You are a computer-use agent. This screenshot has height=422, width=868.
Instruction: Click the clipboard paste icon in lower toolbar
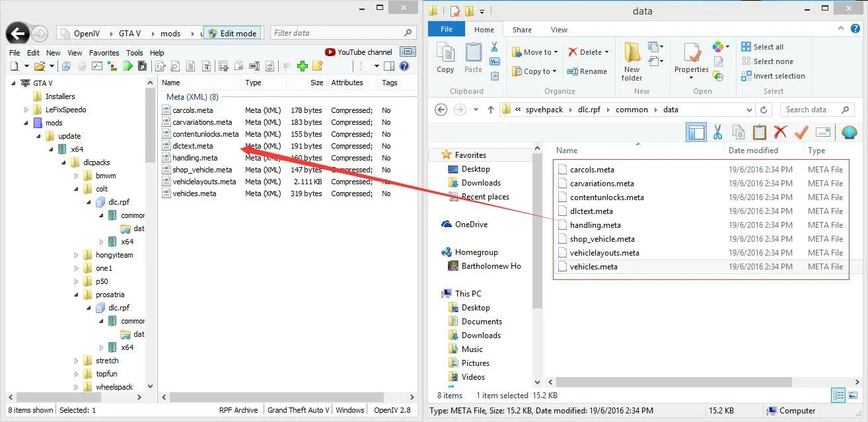tap(760, 132)
